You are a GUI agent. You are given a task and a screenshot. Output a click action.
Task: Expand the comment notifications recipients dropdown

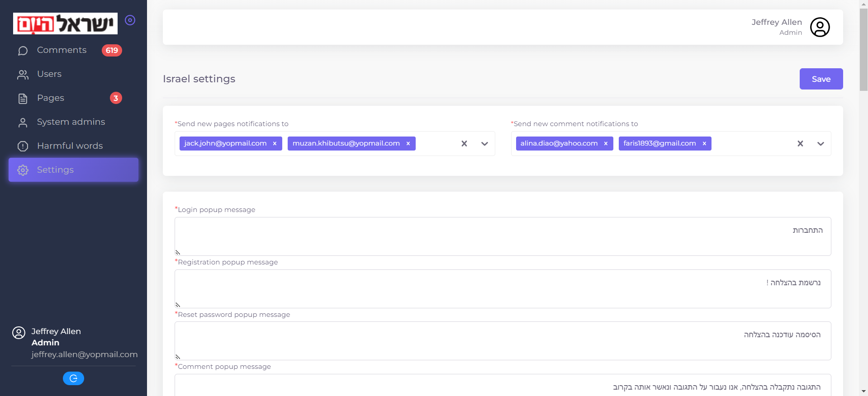[x=821, y=144]
